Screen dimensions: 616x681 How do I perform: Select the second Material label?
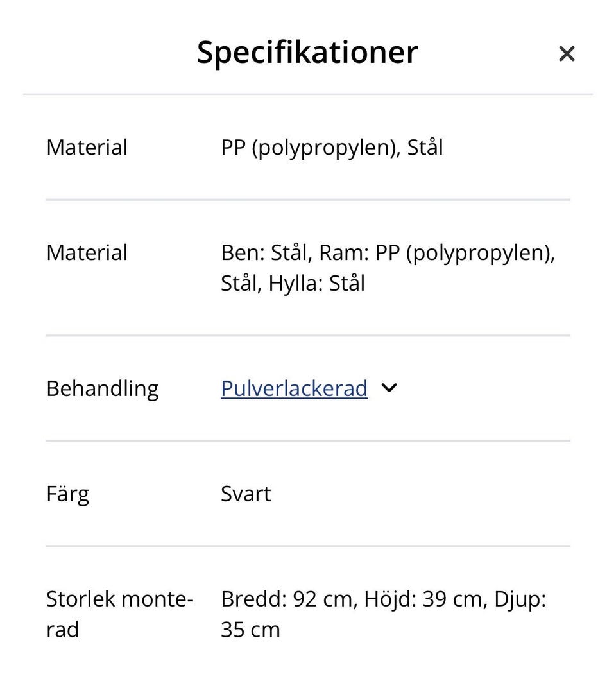(87, 253)
